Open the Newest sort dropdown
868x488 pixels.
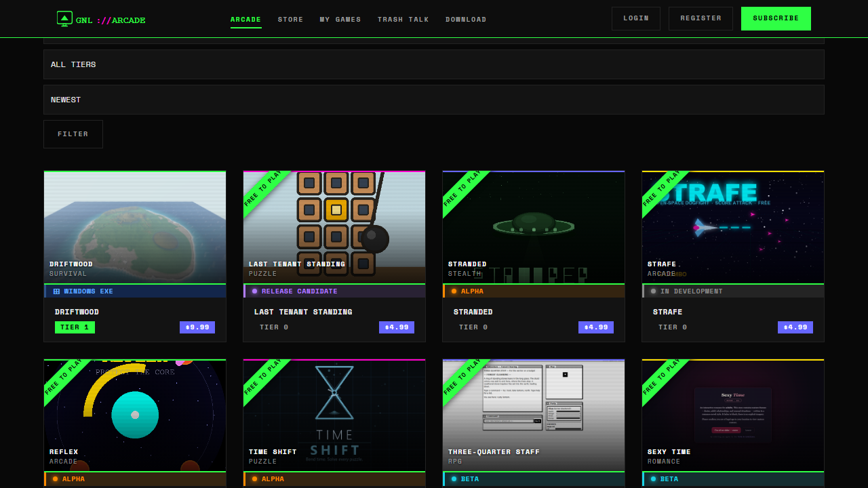[434, 100]
